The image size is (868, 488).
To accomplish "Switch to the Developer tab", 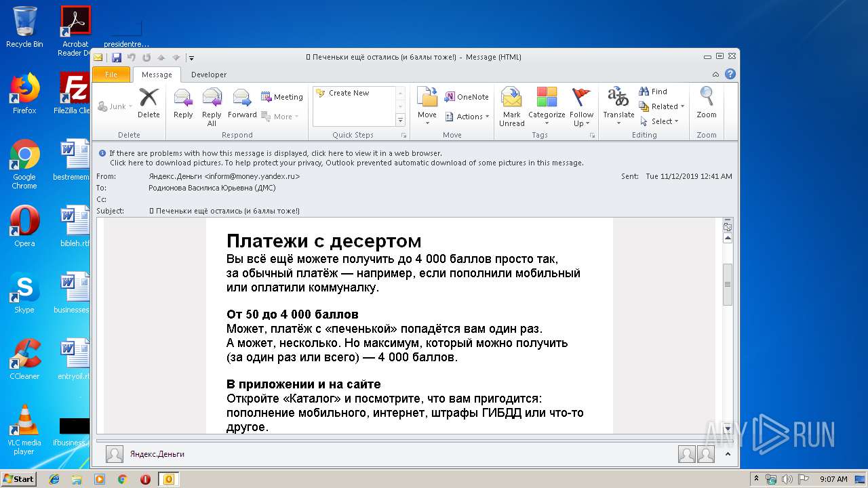I will (209, 75).
